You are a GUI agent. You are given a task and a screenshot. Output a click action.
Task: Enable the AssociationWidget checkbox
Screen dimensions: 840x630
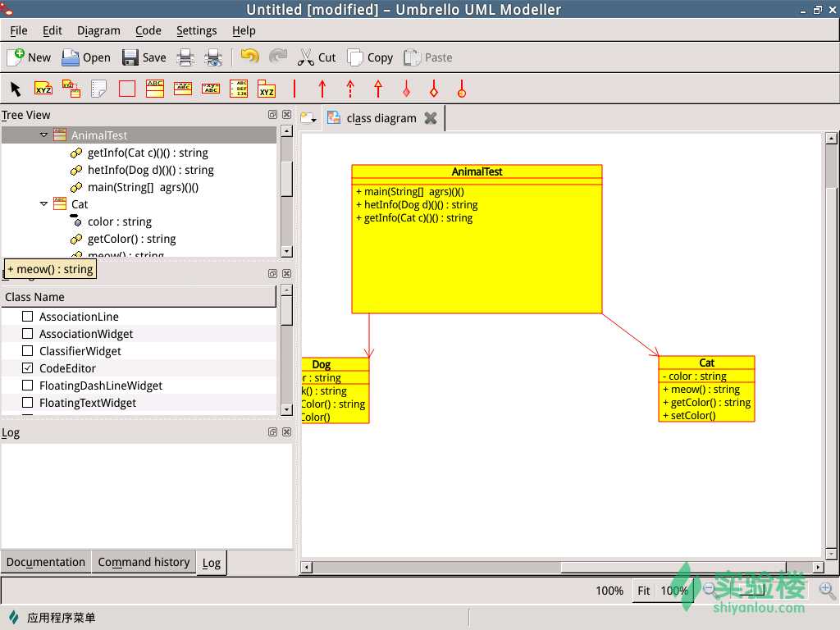click(27, 334)
